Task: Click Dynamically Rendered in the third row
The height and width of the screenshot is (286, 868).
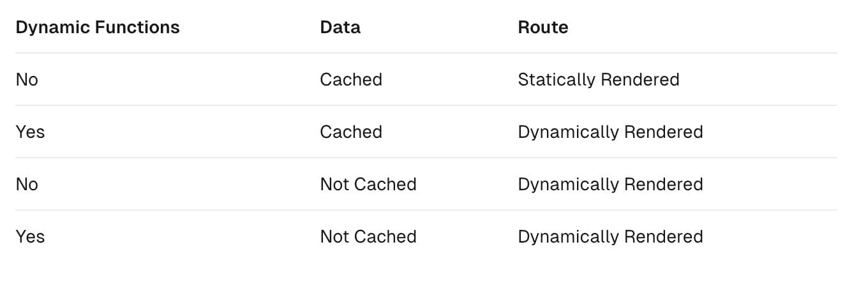Action: tap(610, 184)
